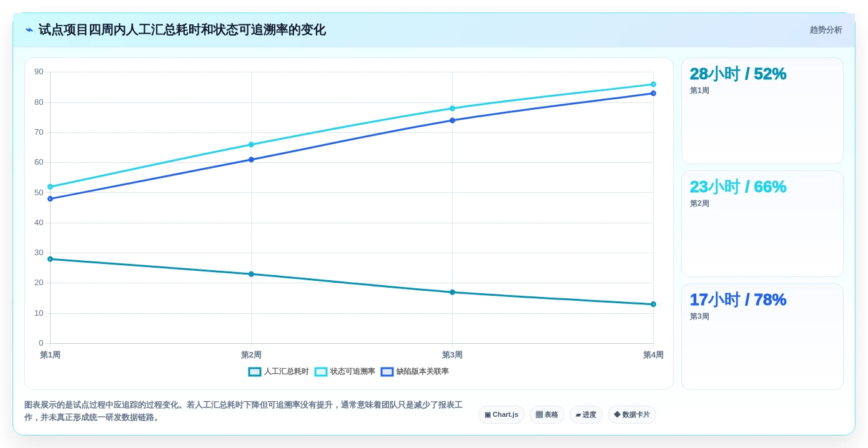Click the 第3周 caption in the third card
The height and width of the screenshot is (448, 868).
tap(699, 316)
